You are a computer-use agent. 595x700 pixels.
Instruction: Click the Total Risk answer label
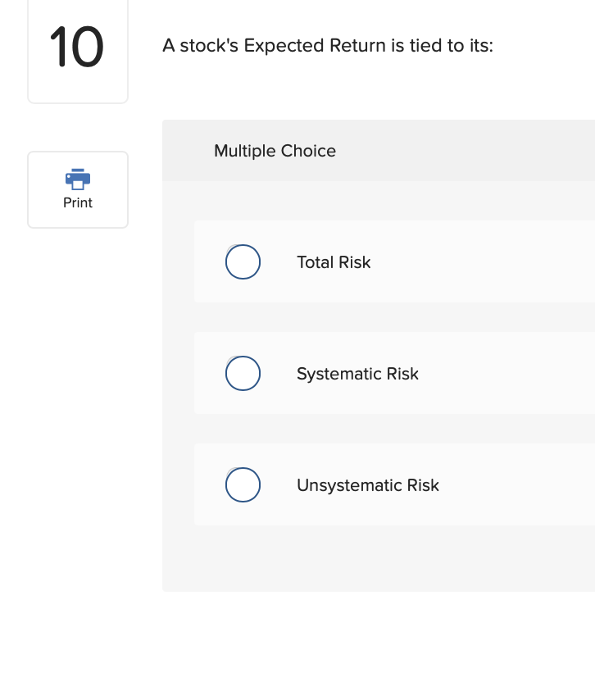(x=334, y=262)
